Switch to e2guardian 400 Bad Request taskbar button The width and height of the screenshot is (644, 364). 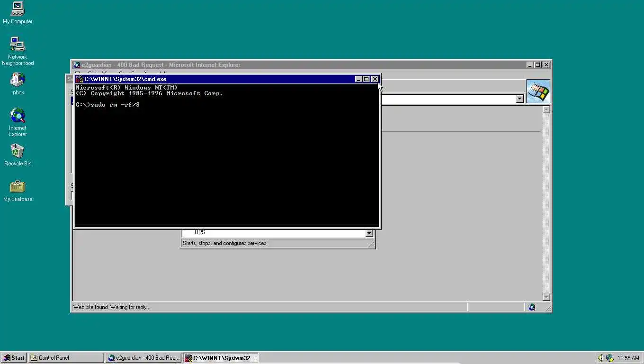143,358
